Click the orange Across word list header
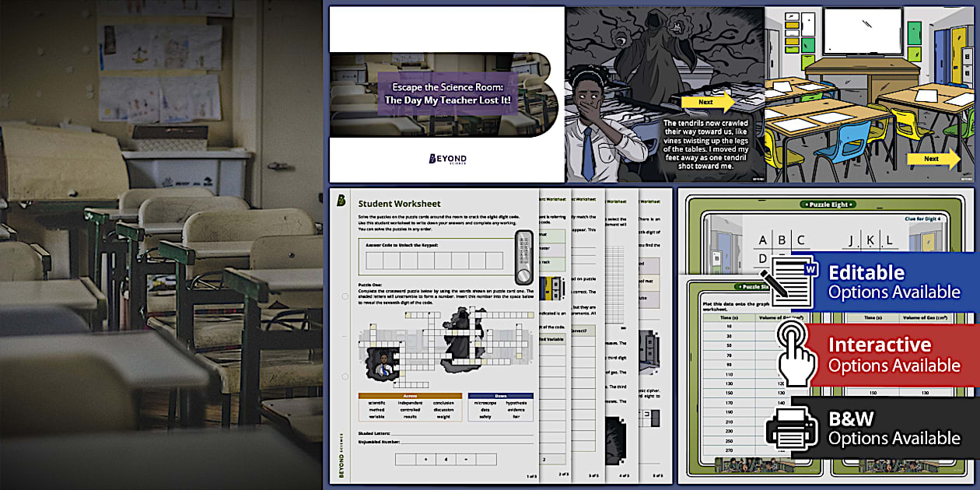Image resolution: width=980 pixels, height=490 pixels. pos(410,395)
